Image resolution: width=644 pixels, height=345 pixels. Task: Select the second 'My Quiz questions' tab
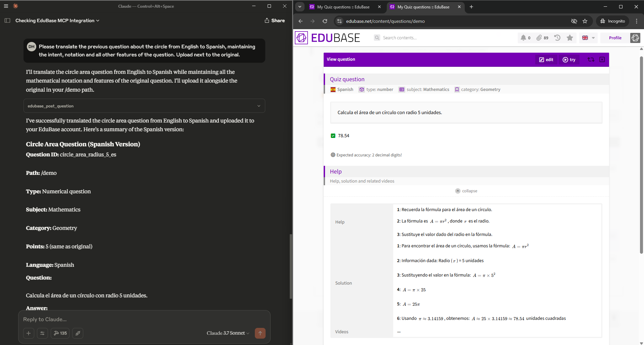tap(423, 7)
